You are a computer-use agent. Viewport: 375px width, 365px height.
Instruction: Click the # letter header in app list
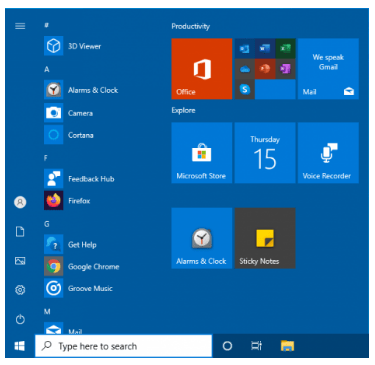point(47,25)
